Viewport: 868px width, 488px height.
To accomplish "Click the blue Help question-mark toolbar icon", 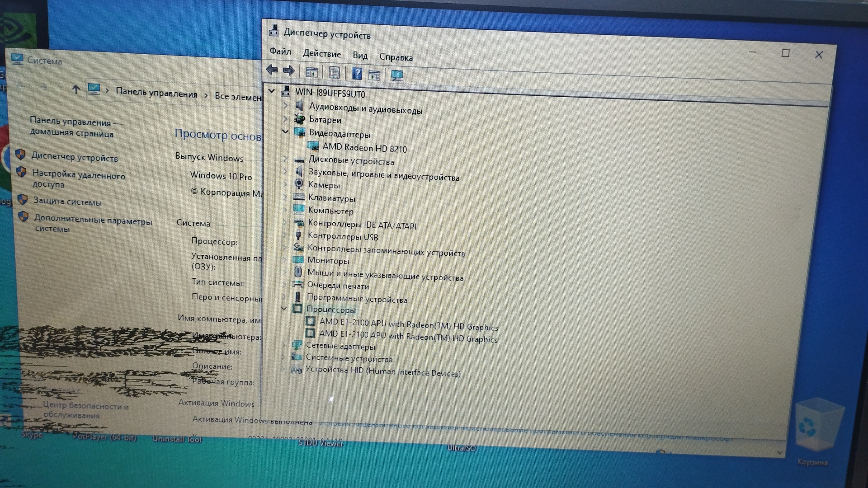I will coord(357,73).
